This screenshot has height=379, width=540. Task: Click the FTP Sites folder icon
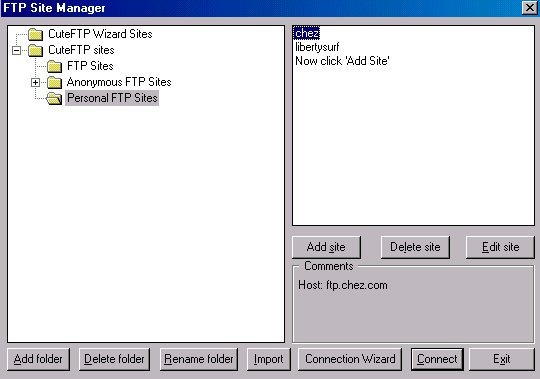point(54,66)
